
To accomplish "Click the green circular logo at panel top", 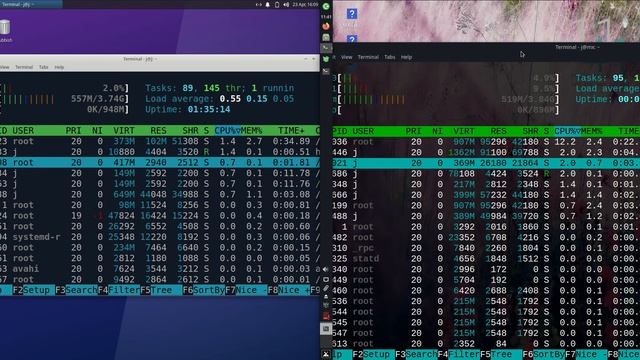I will click(326, 7).
